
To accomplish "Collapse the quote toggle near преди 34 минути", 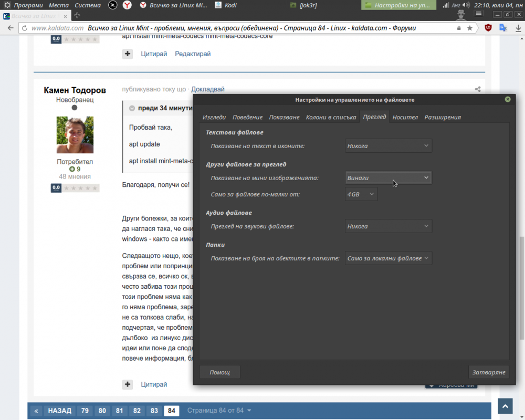I will click(x=132, y=108).
